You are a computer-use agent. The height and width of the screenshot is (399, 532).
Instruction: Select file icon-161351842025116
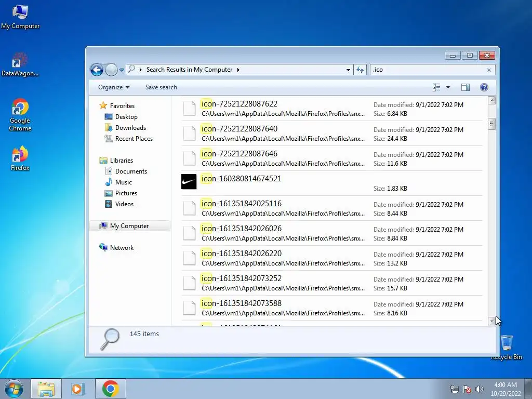[x=332, y=208]
